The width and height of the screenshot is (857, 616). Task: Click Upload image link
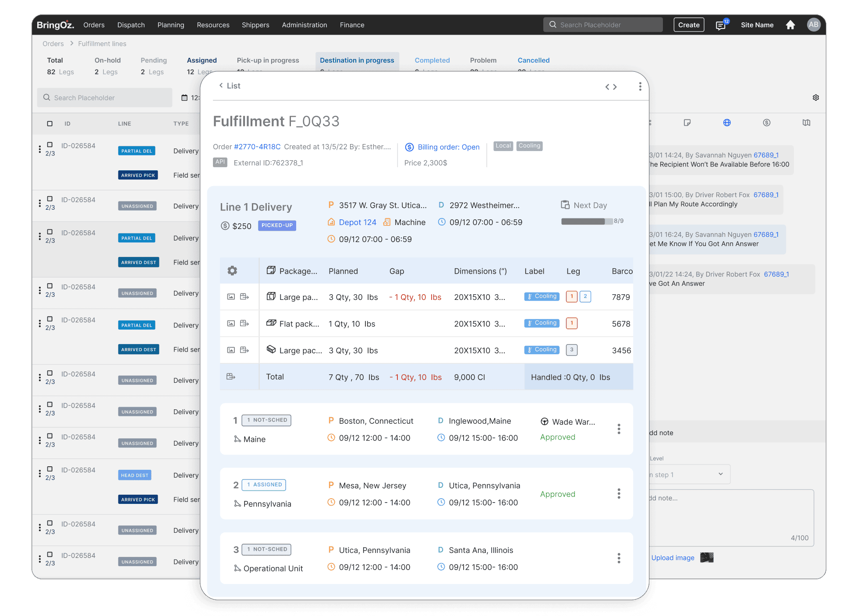click(673, 558)
